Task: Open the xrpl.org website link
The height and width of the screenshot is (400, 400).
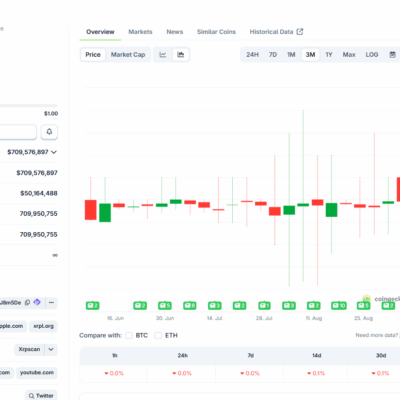Action: (43, 326)
